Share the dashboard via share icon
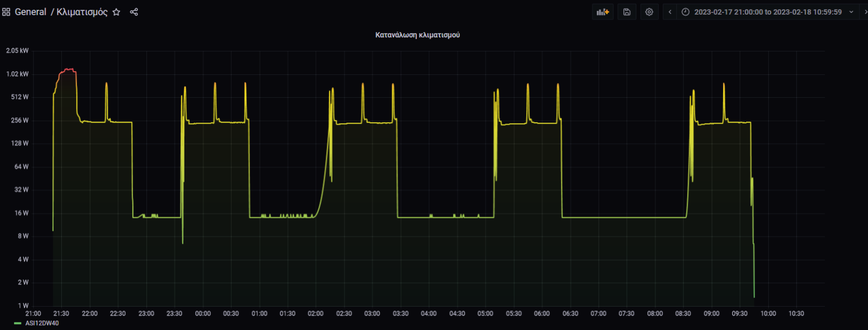Screen dimensions: 868x330 click(x=134, y=12)
